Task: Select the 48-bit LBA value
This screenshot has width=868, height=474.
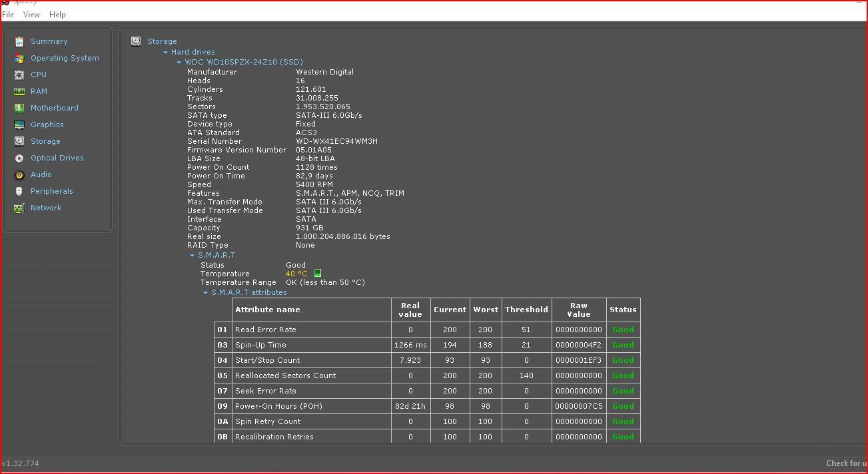Action: click(x=315, y=158)
